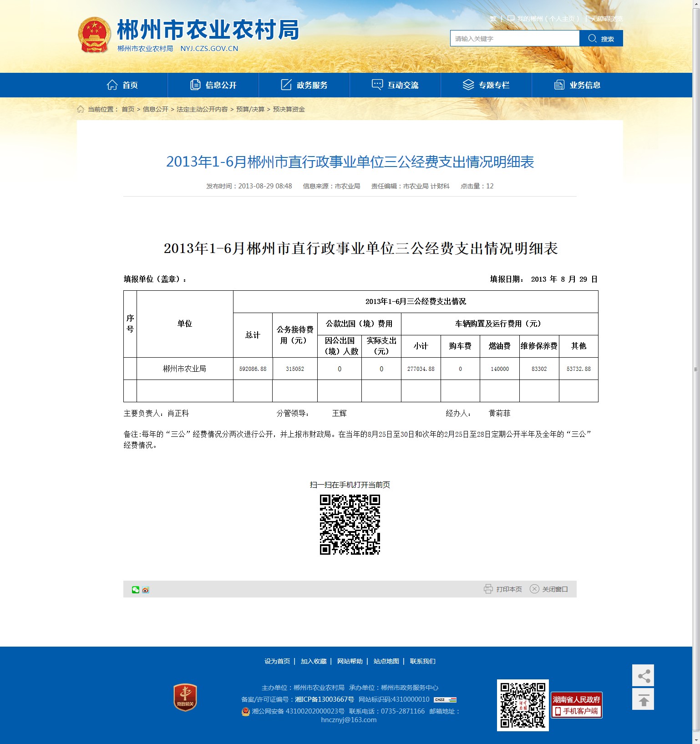
Task: Click the other cost 53732.88 cell
Action: [578, 369]
